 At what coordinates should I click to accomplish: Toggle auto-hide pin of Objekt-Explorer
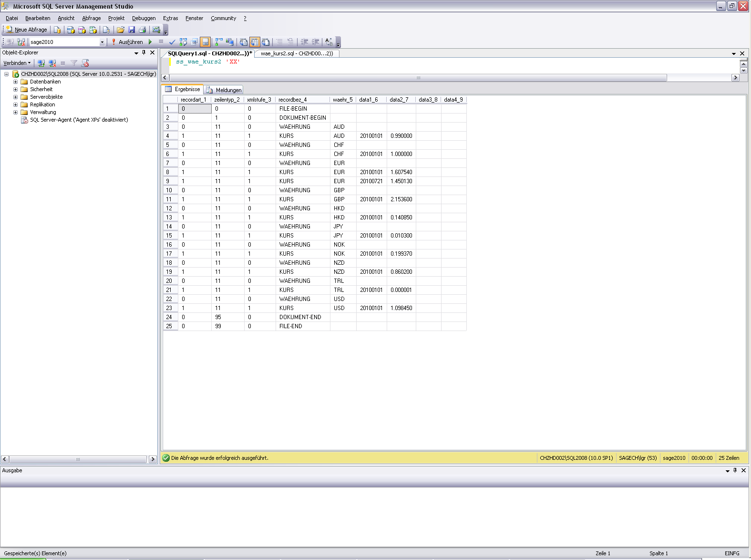tap(144, 52)
